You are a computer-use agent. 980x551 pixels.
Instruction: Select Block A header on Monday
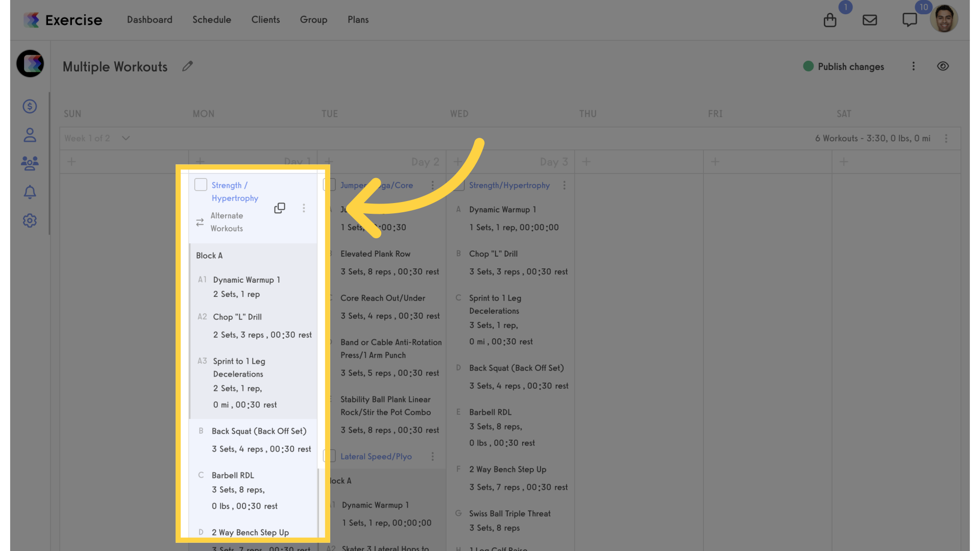(209, 256)
